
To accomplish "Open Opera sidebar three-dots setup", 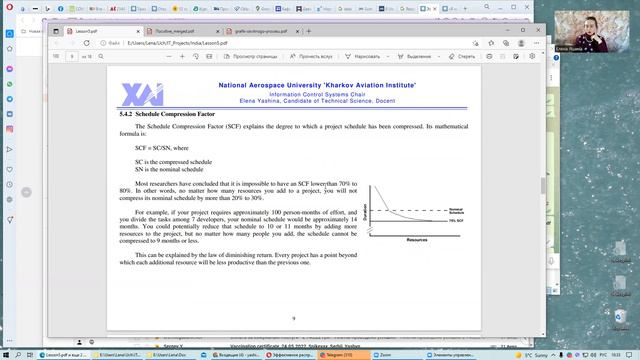I will pos(10,340).
